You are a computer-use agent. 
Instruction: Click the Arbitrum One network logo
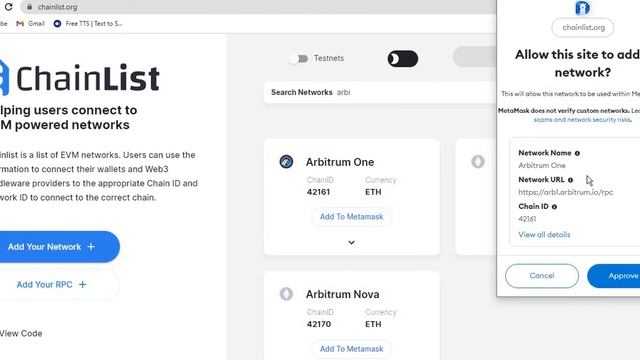point(286,162)
